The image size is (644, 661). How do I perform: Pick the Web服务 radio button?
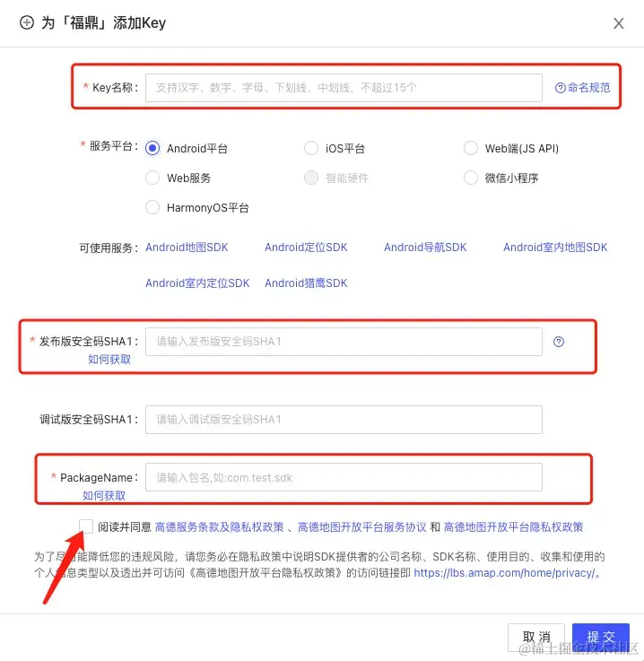tap(152, 178)
